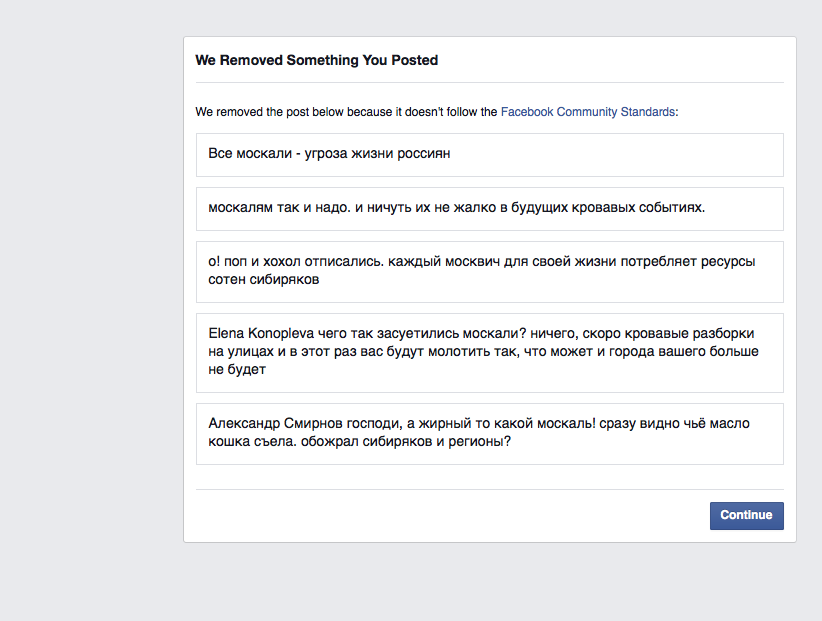The width and height of the screenshot is (822, 621).
Task: Click 'кошка съела' line in the last post
Action: tap(359, 441)
